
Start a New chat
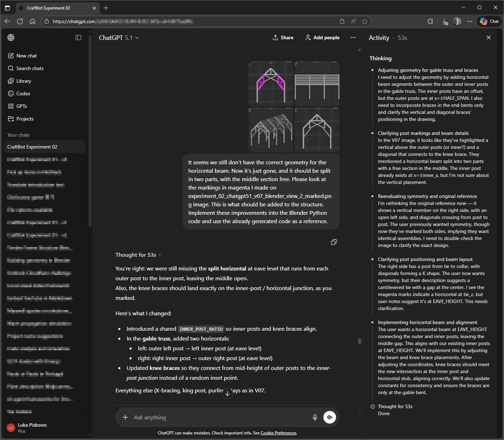(x=26, y=56)
